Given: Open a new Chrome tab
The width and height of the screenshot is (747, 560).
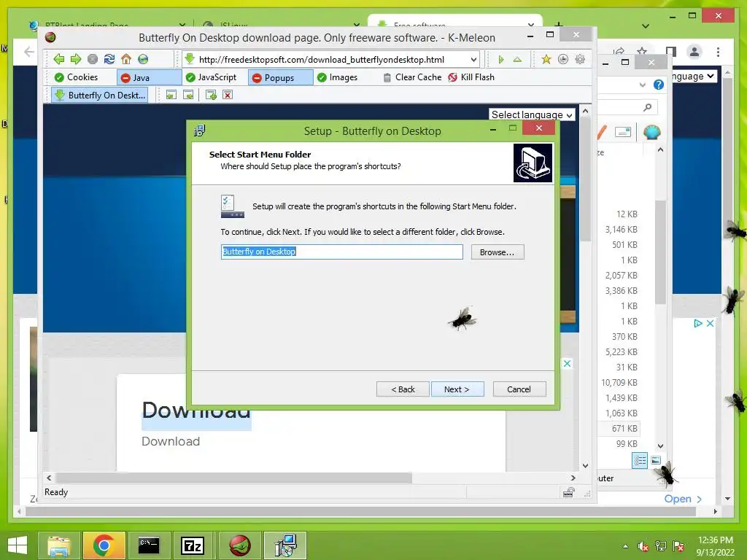Looking at the screenshot, I should click(x=558, y=24).
